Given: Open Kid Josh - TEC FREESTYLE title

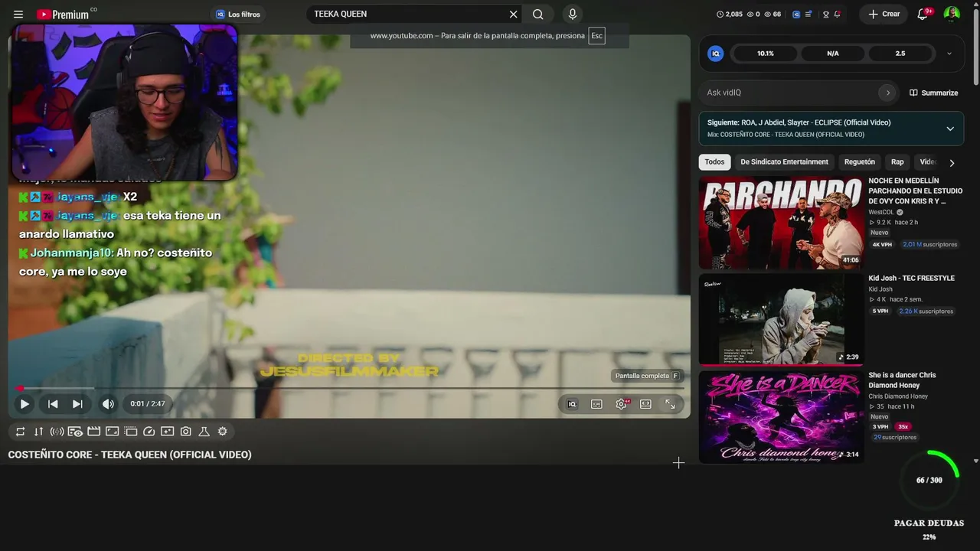Looking at the screenshot, I should click(911, 279).
